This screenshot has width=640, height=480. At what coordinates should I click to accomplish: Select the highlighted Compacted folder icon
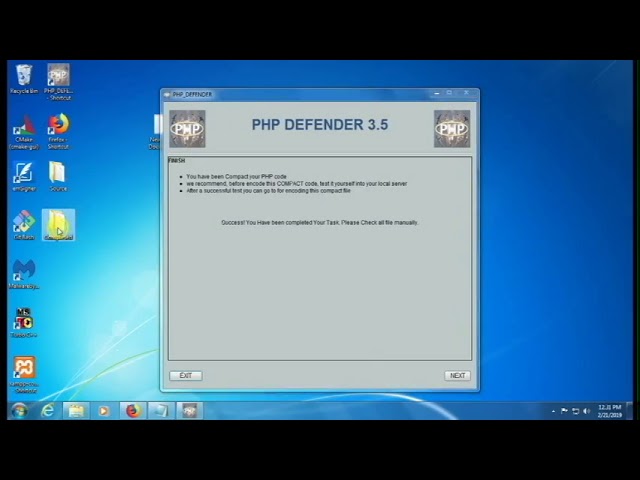click(x=58, y=224)
